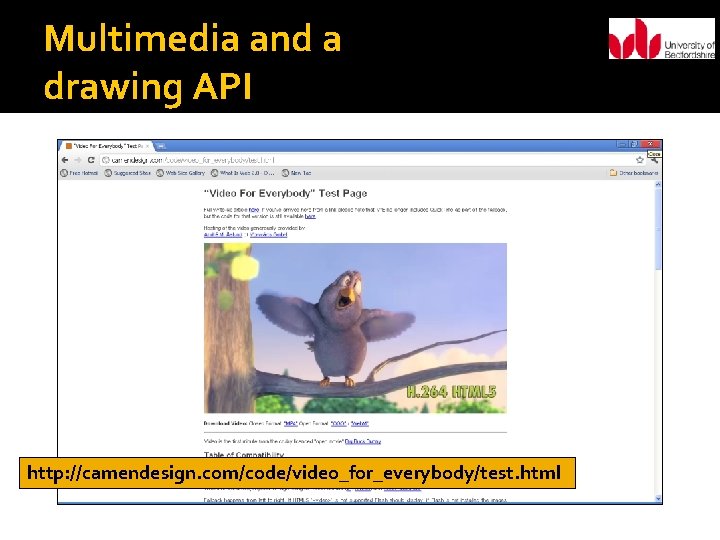Open the first video hosting provider link
This screenshot has width=720, height=540.
(x=223, y=235)
